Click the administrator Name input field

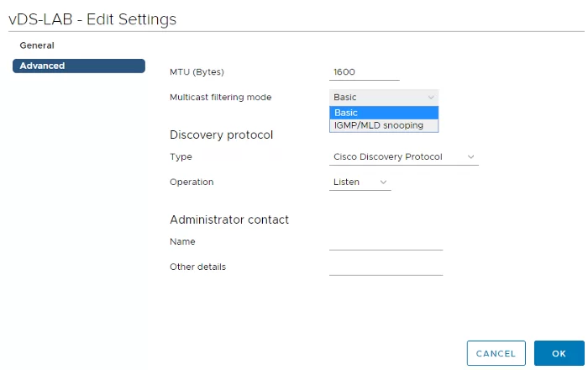click(x=386, y=242)
